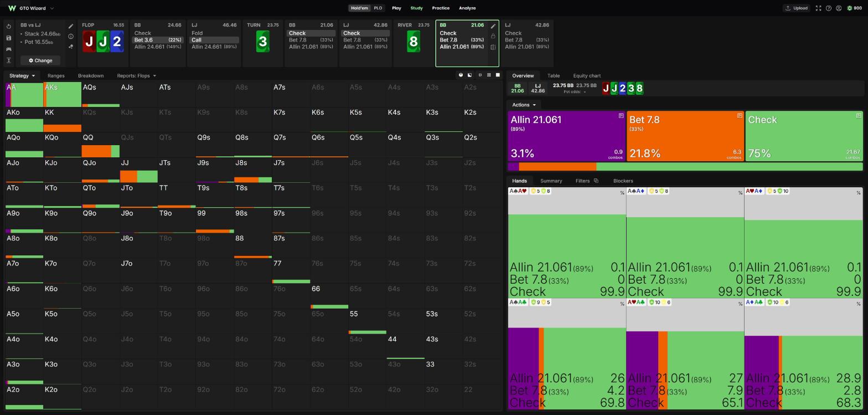
Task: Switch to the Ranges tab
Action: pos(56,75)
